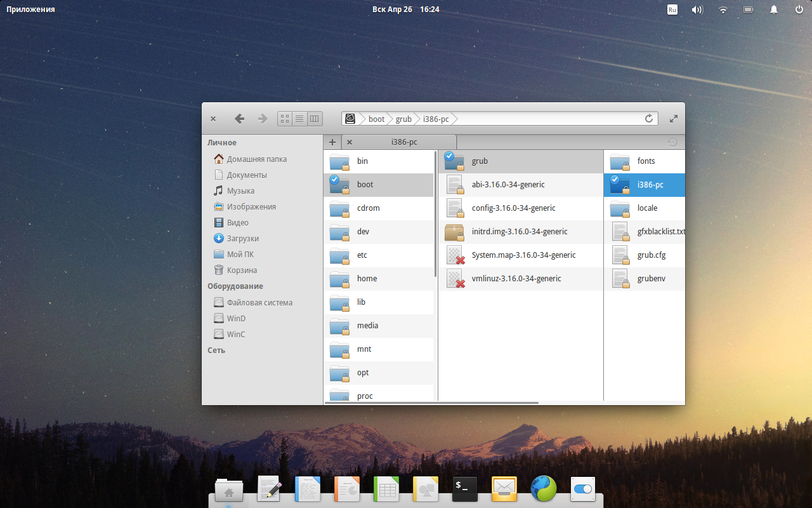Click the back navigation arrow
The height and width of the screenshot is (508, 812).
coord(239,119)
